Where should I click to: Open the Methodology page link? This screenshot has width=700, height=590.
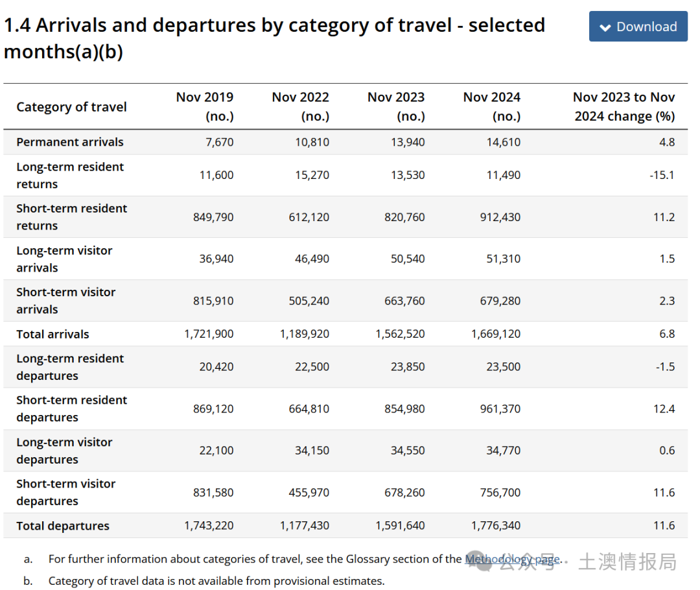511,559
